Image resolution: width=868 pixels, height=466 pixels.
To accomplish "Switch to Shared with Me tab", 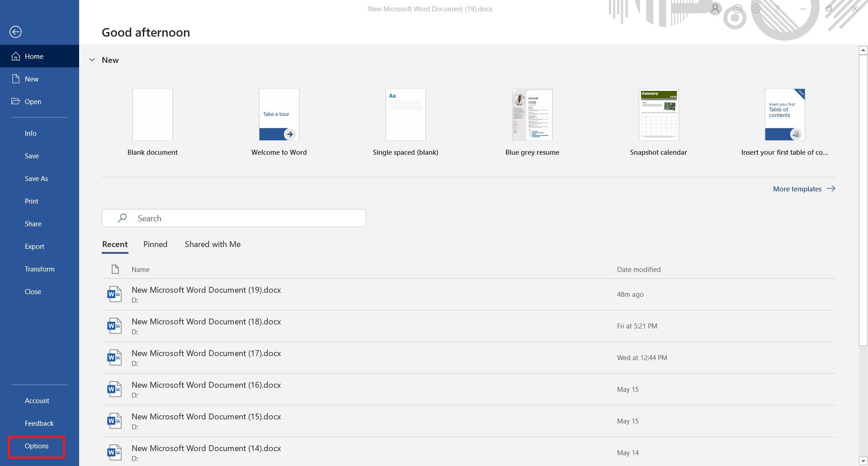I will click(x=212, y=244).
